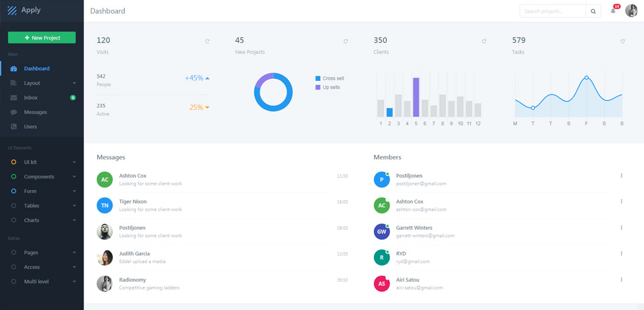
Task: Refresh the Clients card
Action: coord(484,41)
